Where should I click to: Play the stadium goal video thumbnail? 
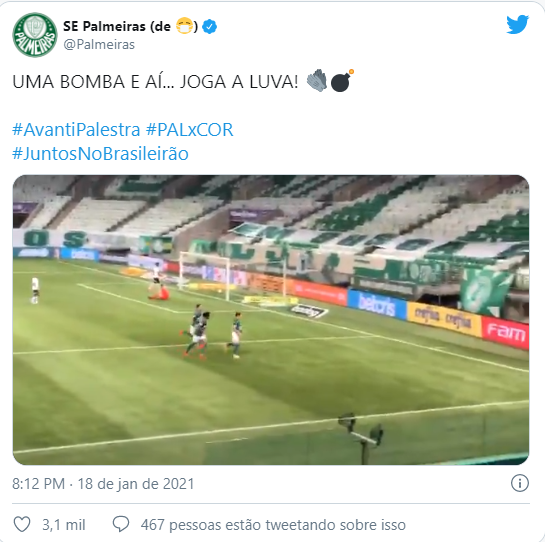coord(271,320)
